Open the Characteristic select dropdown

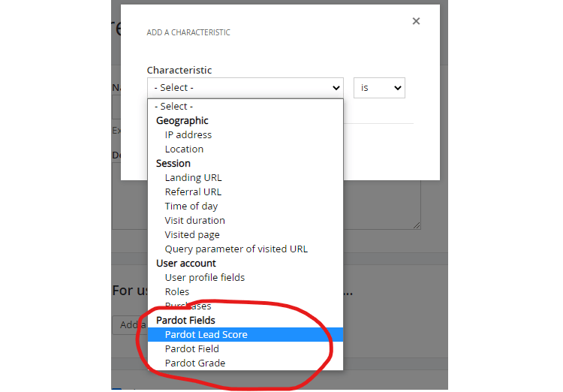(245, 88)
